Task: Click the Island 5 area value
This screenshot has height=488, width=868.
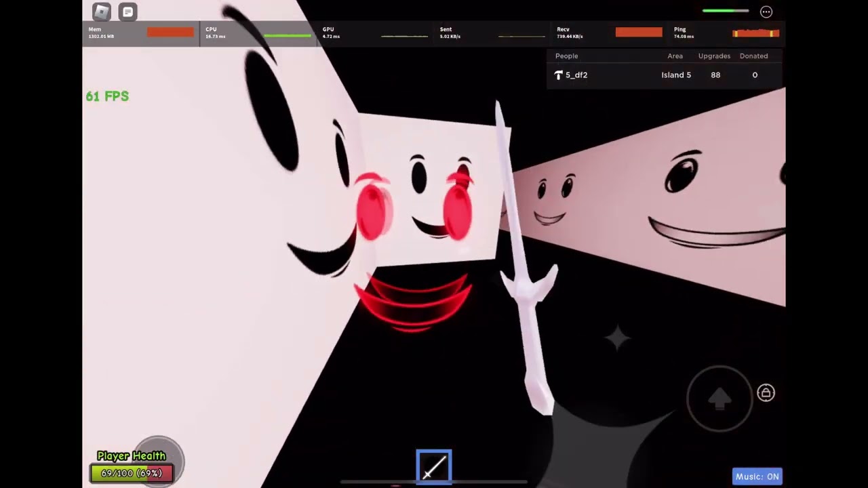Action: [676, 75]
